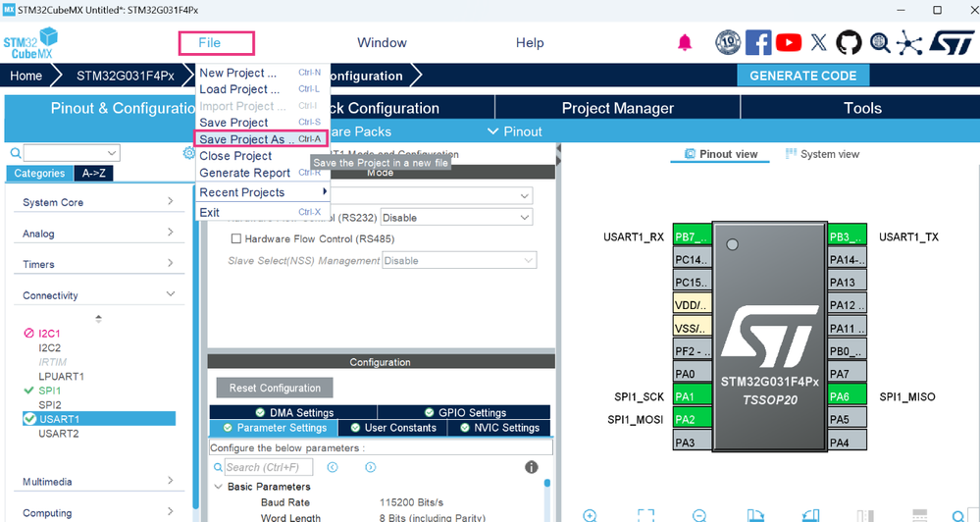Choose Close Project menu item
The width and height of the screenshot is (980, 522).
pyautogui.click(x=263, y=156)
